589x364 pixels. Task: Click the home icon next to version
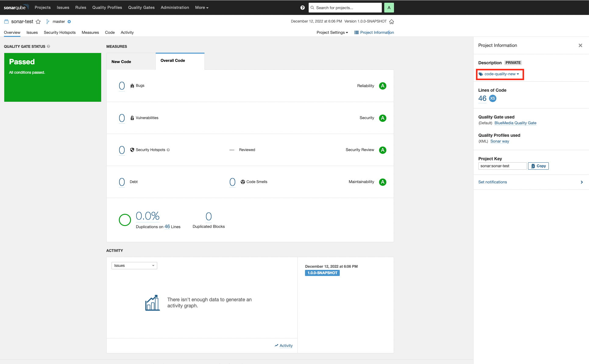(x=392, y=22)
